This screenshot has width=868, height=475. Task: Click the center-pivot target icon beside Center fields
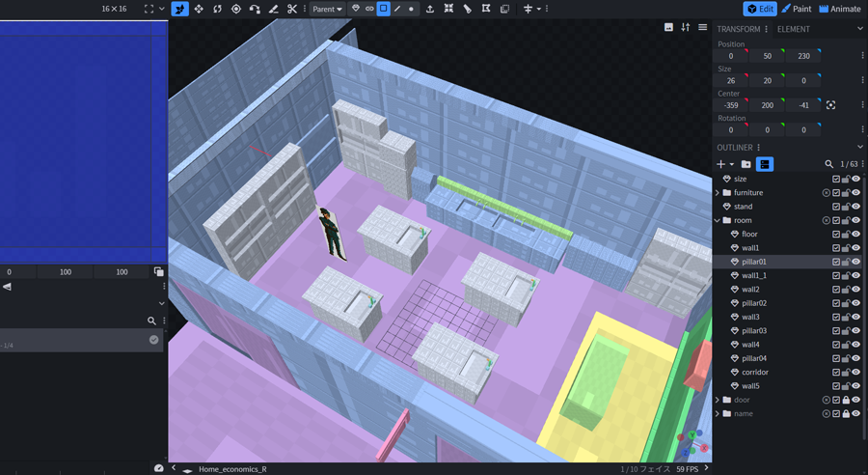(x=830, y=105)
